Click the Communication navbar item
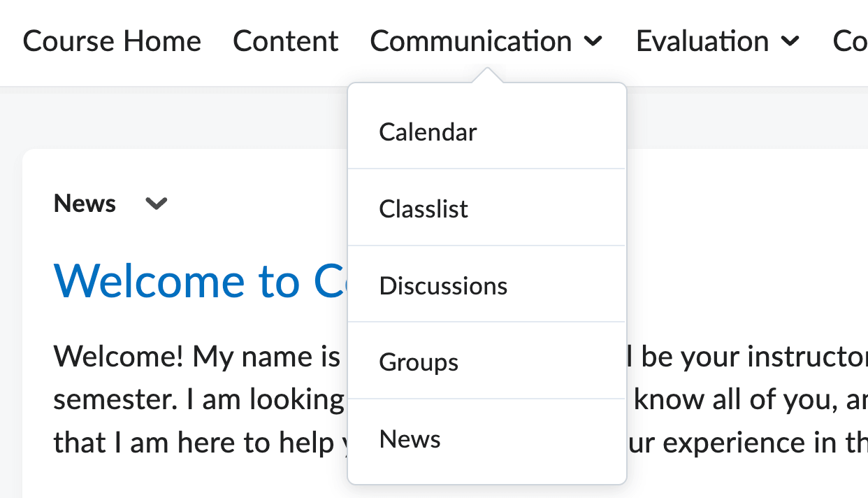The image size is (868, 498). click(x=470, y=41)
